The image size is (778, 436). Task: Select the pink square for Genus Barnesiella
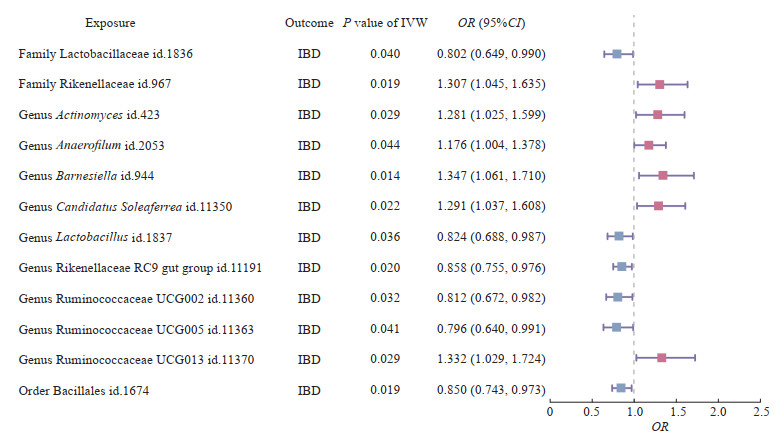coord(663,175)
